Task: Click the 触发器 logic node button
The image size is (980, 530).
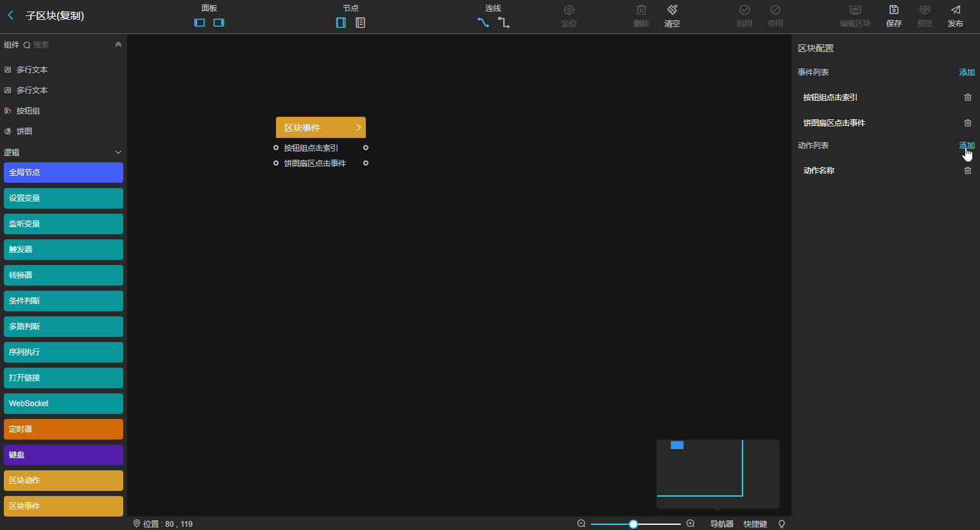Action: tap(64, 250)
